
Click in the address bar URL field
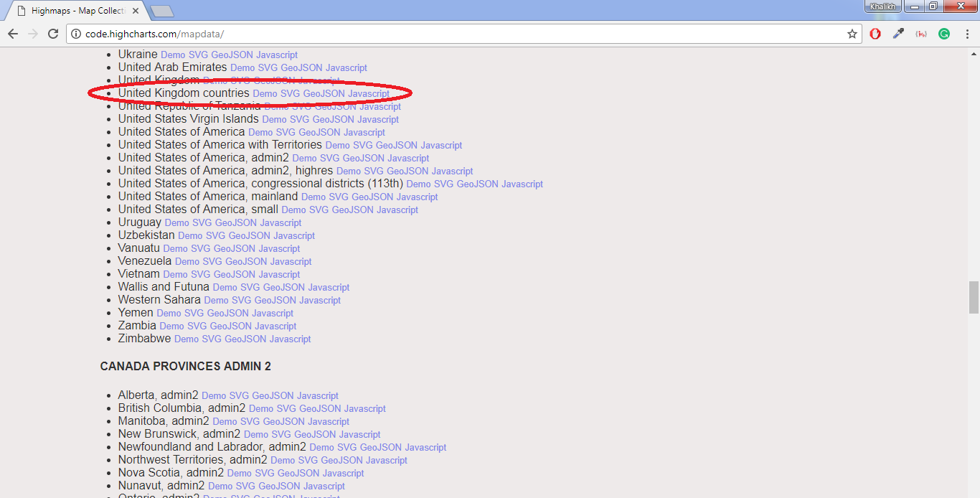459,34
